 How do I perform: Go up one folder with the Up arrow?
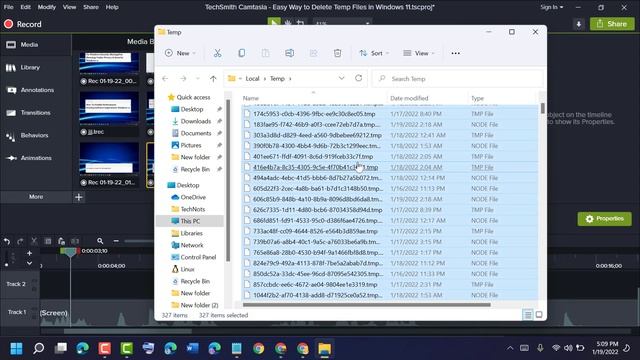coord(213,78)
